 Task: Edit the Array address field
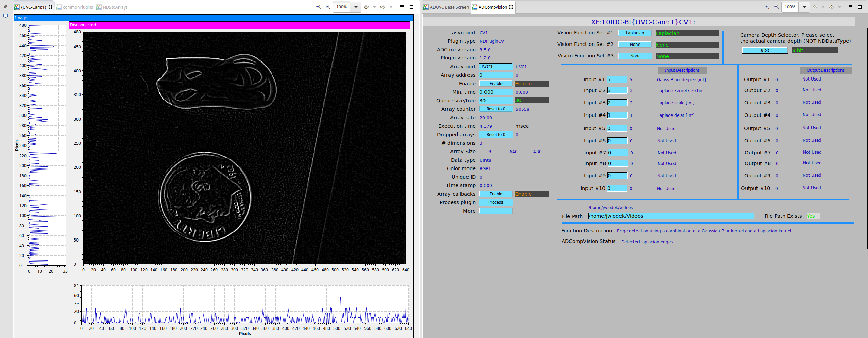pos(496,75)
